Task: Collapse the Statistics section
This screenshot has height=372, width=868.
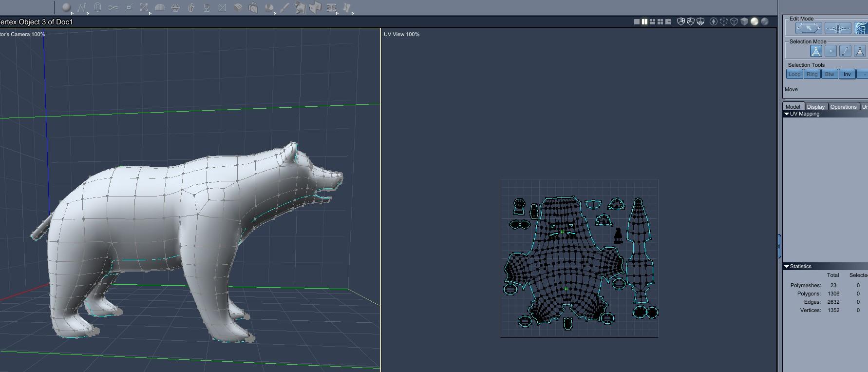Action: pyautogui.click(x=786, y=267)
